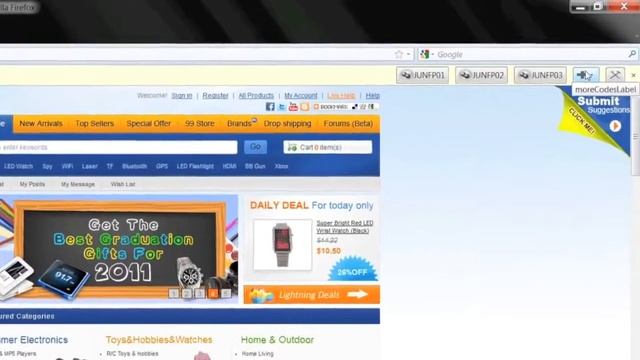Open the New Arrivals menu tab

point(41,124)
